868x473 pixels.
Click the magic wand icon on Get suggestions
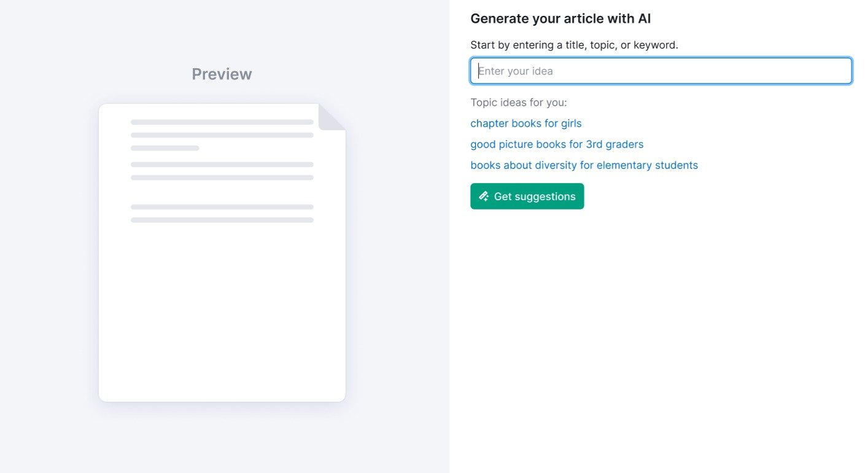point(484,196)
